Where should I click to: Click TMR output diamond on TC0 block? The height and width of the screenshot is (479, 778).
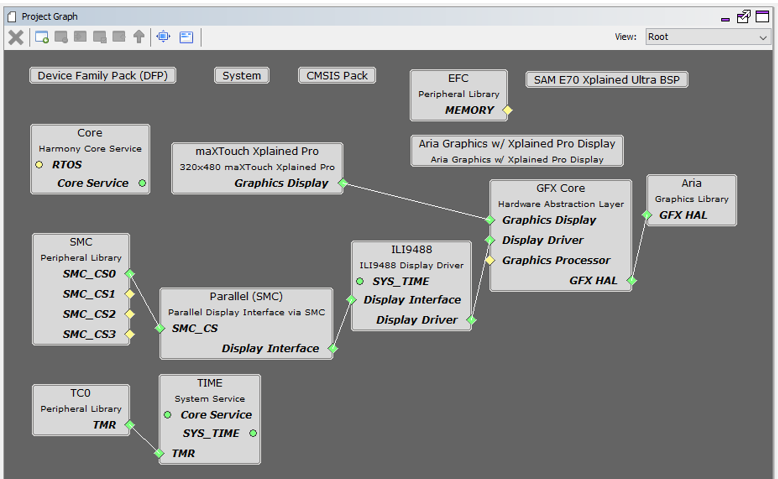[x=130, y=425]
